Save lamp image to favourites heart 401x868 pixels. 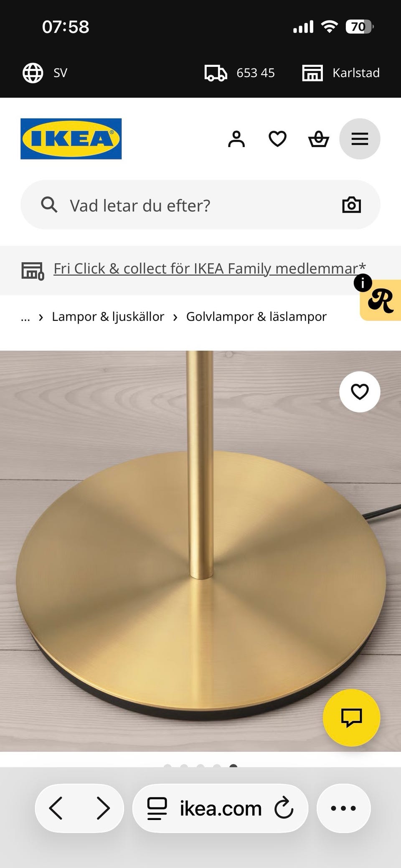[x=360, y=392]
